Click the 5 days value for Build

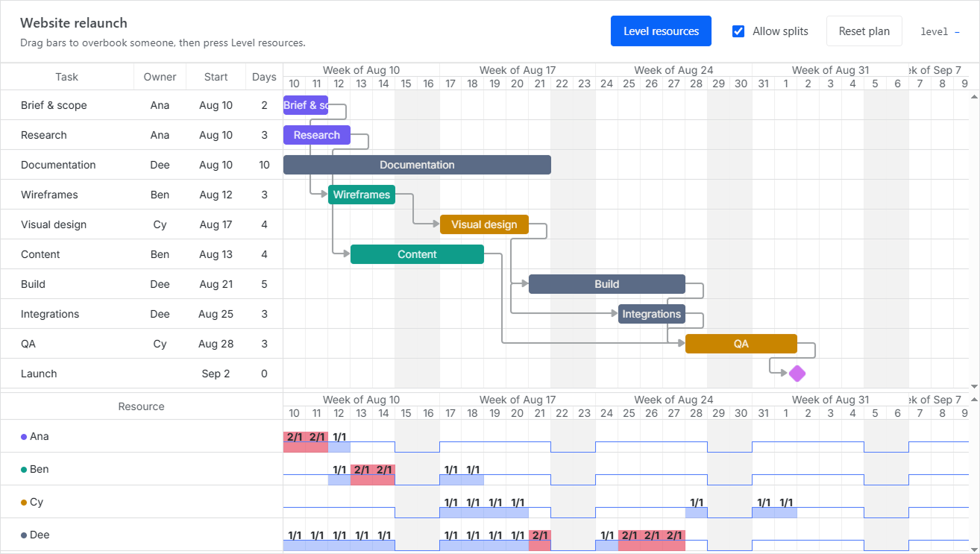(x=264, y=284)
